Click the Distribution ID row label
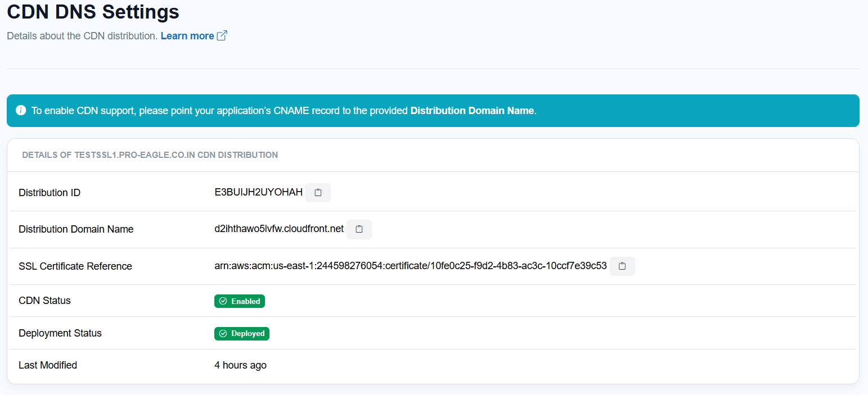868x395 pixels. point(50,193)
